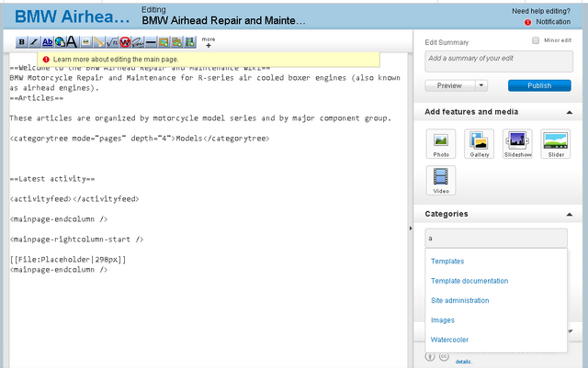Insert a math formula (square root icon)
The image size is (588, 368).
[112, 42]
